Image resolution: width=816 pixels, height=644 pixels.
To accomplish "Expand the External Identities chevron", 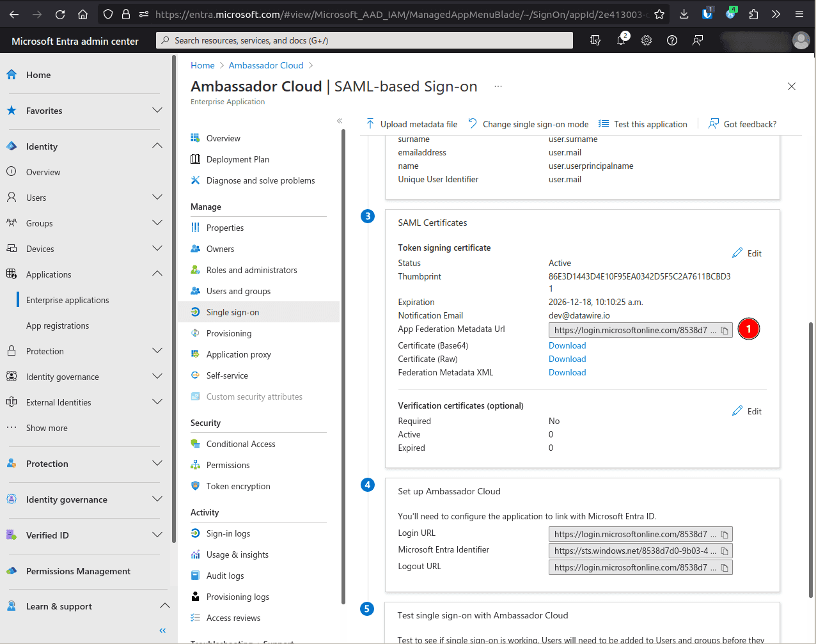I will tap(157, 402).
